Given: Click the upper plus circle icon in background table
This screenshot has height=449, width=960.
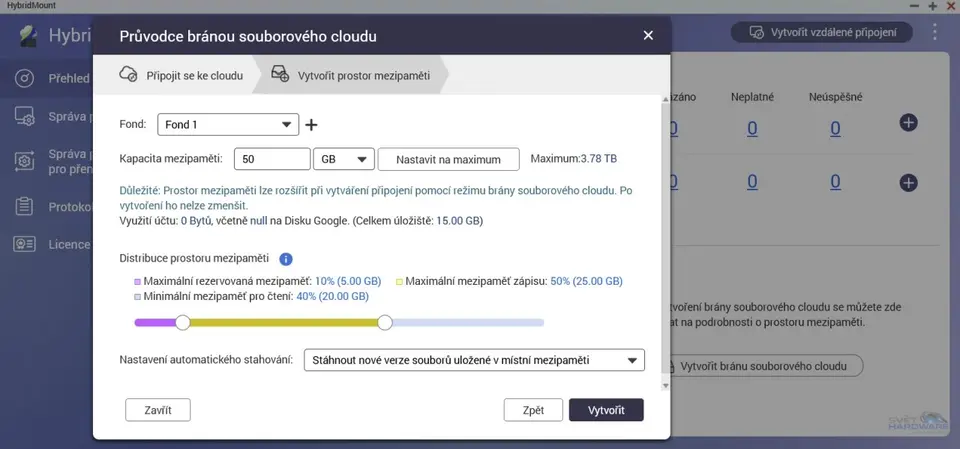Looking at the screenshot, I should point(908,123).
